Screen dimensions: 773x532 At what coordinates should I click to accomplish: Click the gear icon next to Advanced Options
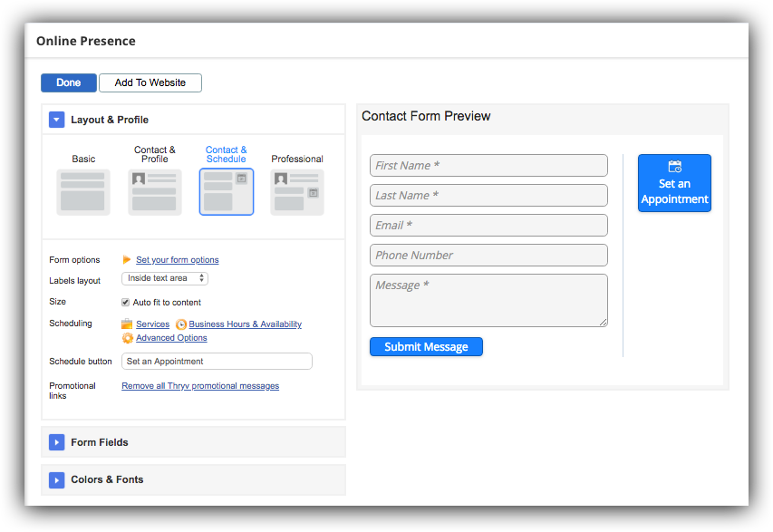[x=126, y=337]
